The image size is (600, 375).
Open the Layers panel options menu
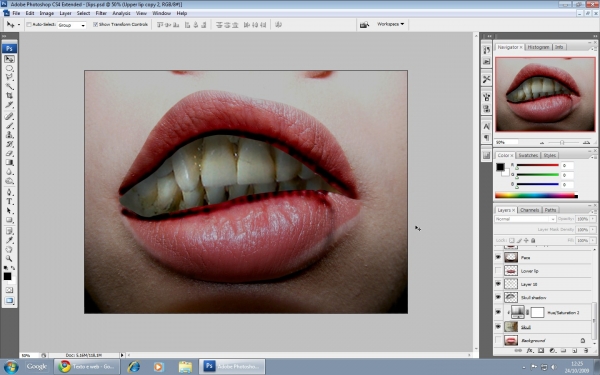click(595, 211)
